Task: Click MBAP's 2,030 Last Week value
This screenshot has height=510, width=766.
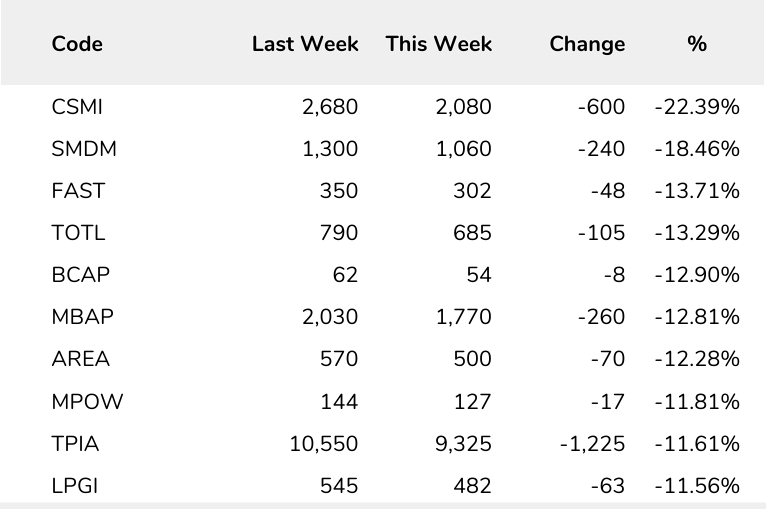Action: click(329, 317)
